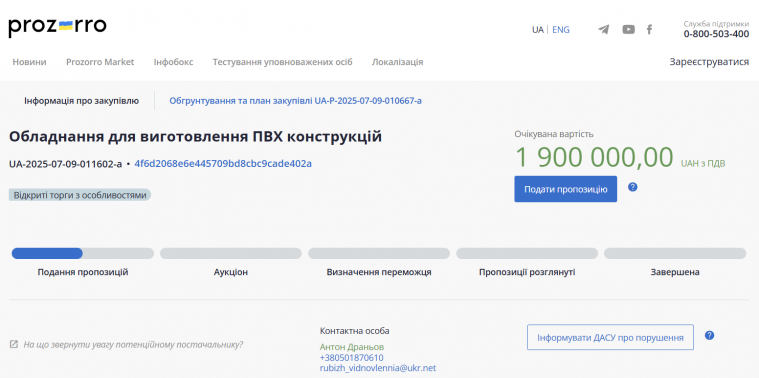Click the hash 4f6d2068e6e445709bd8cbc9cade402a link

point(223,164)
